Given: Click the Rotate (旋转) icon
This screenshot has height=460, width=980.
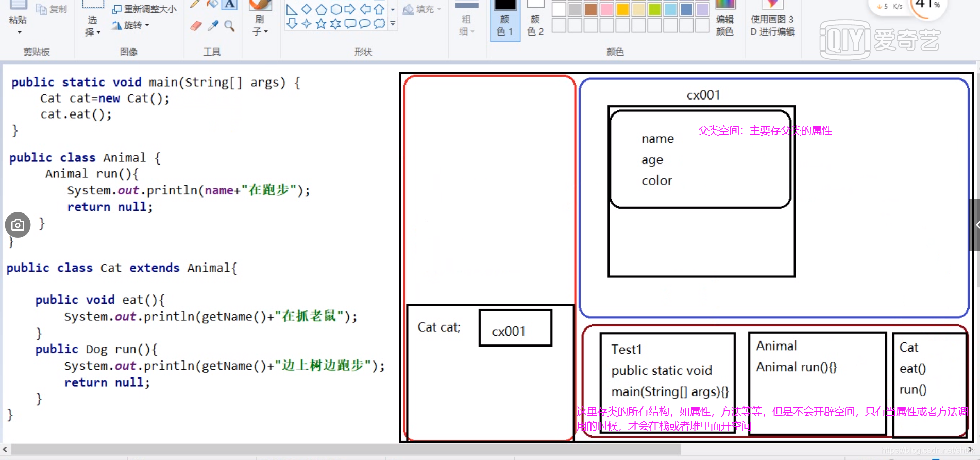Looking at the screenshot, I should point(117,25).
